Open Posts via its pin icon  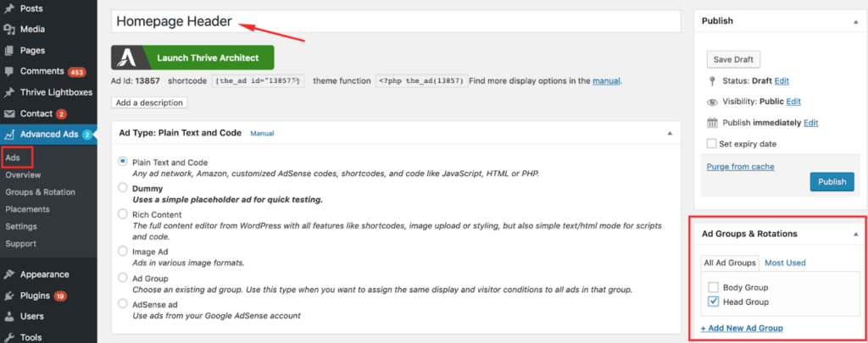coord(8,8)
